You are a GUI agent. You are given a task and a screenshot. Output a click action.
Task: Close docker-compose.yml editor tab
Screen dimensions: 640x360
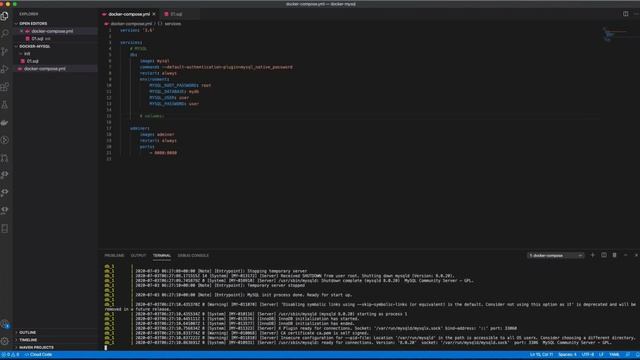[x=154, y=14]
